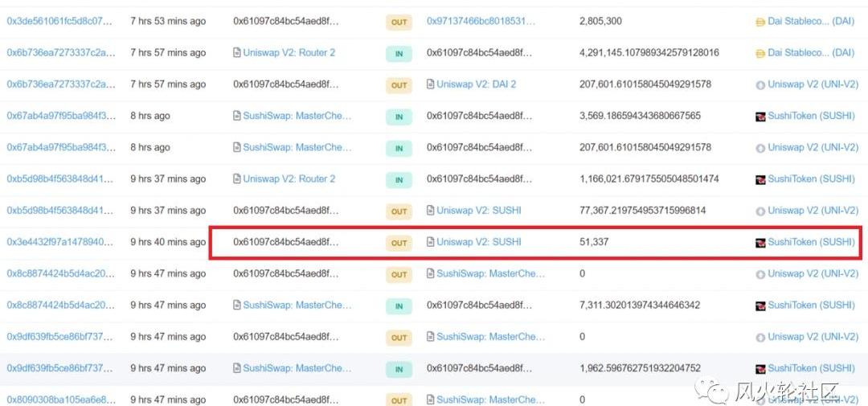Select the amount 1,166,021.679175505048501474
868x406 pixels.
click(649, 179)
